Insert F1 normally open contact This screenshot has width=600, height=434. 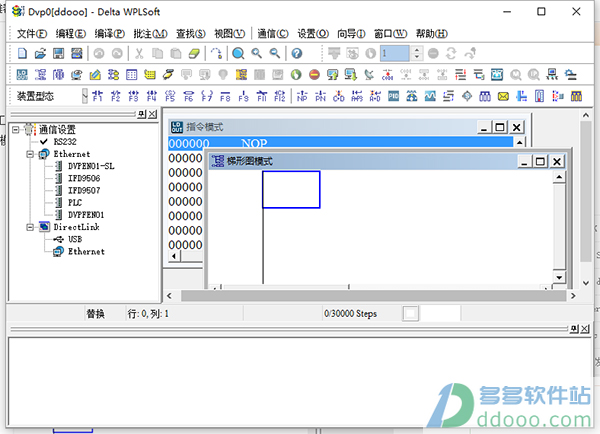[x=98, y=96]
